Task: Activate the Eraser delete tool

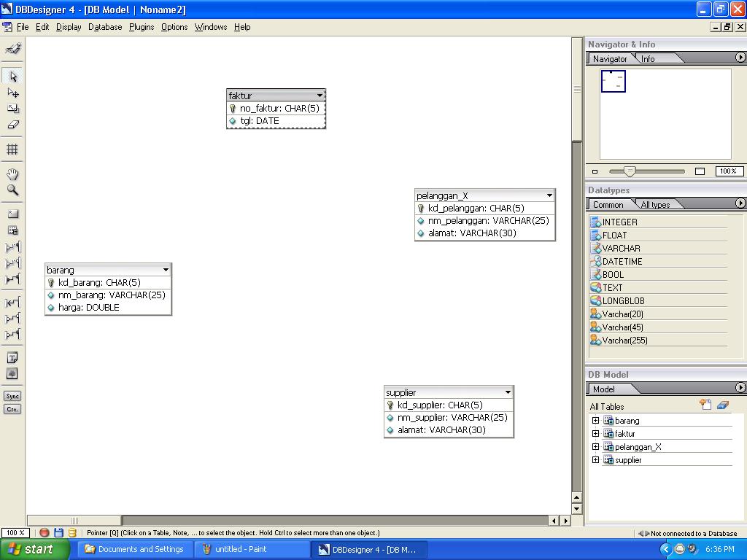Action: [x=12, y=124]
